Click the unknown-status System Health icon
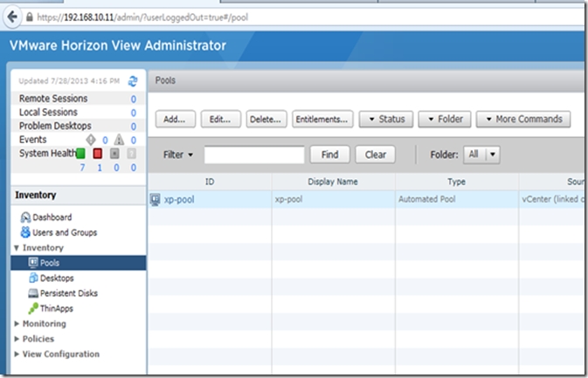The image size is (588, 378). [131, 154]
